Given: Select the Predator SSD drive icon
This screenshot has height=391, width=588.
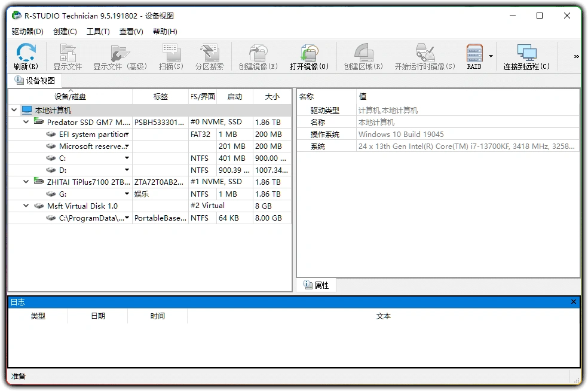Looking at the screenshot, I should click(x=39, y=121).
